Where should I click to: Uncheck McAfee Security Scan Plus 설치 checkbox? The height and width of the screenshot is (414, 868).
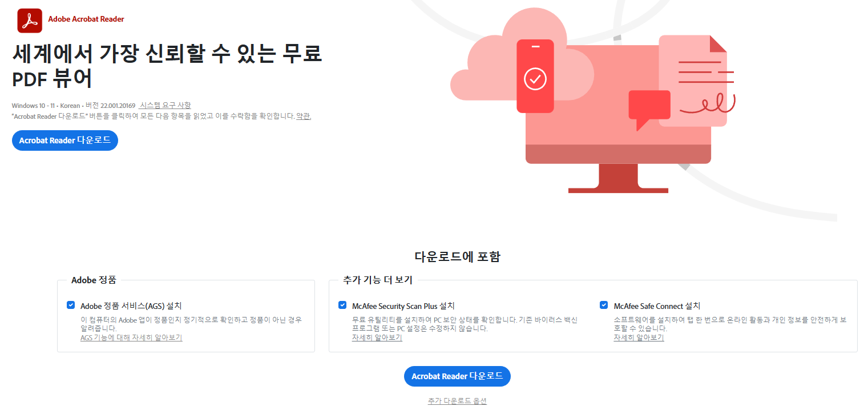coord(342,305)
